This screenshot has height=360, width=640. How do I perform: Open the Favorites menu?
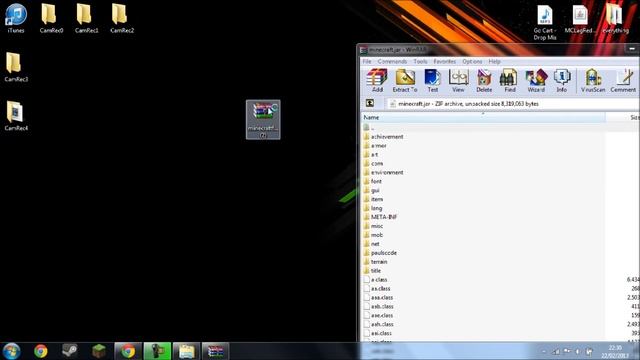444,62
